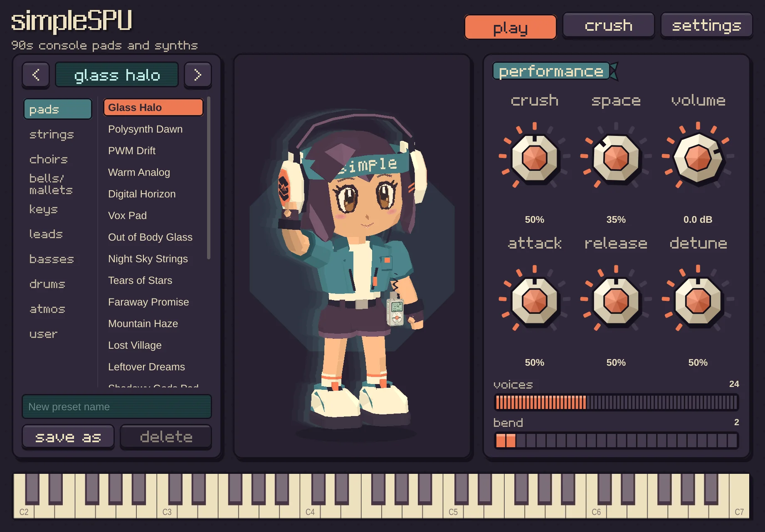Go to previous preset with left arrow
This screenshot has height=532, width=765.
coord(36,75)
